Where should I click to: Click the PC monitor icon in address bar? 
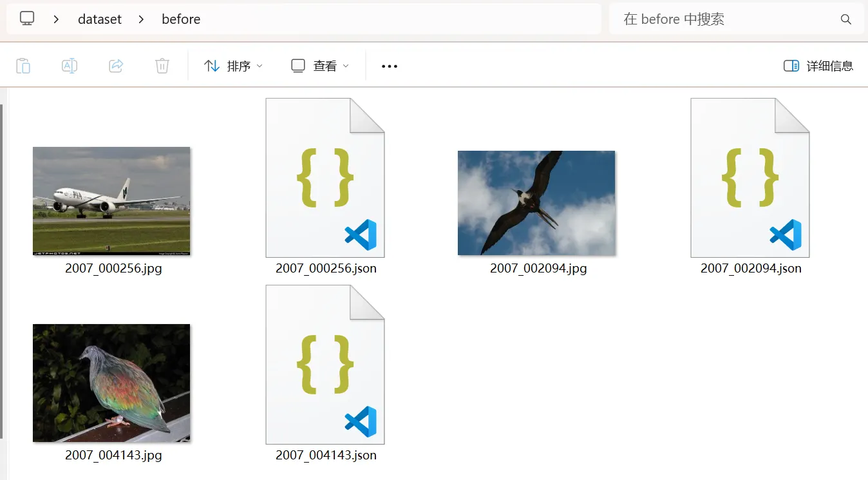(x=27, y=19)
